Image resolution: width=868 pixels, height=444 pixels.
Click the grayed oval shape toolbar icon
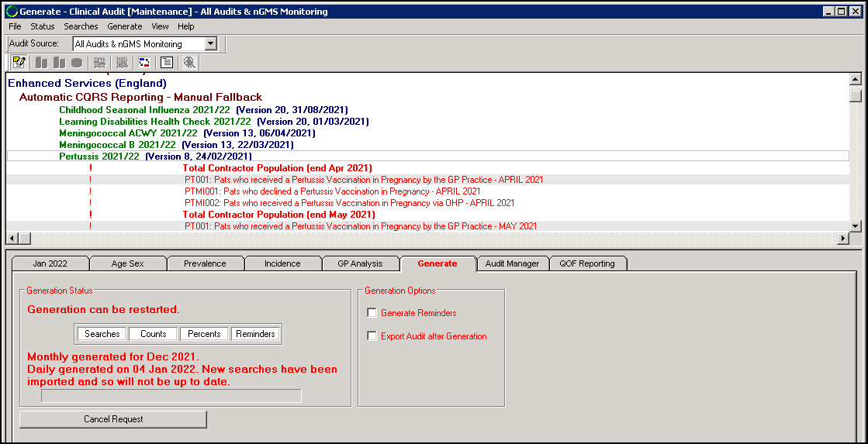[x=77, y=63]
